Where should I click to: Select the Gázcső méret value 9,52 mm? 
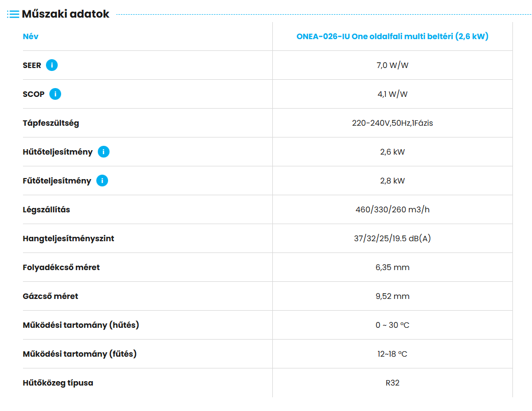pos(392,296)
